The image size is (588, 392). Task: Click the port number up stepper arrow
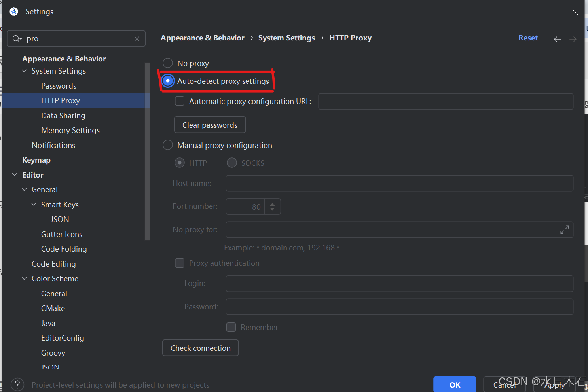tap(272, 203)
